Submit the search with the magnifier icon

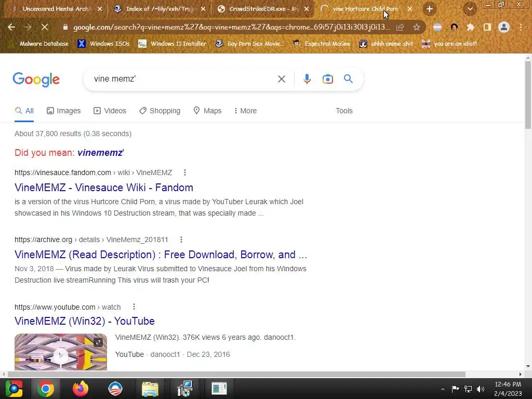(x=348, y=79)
